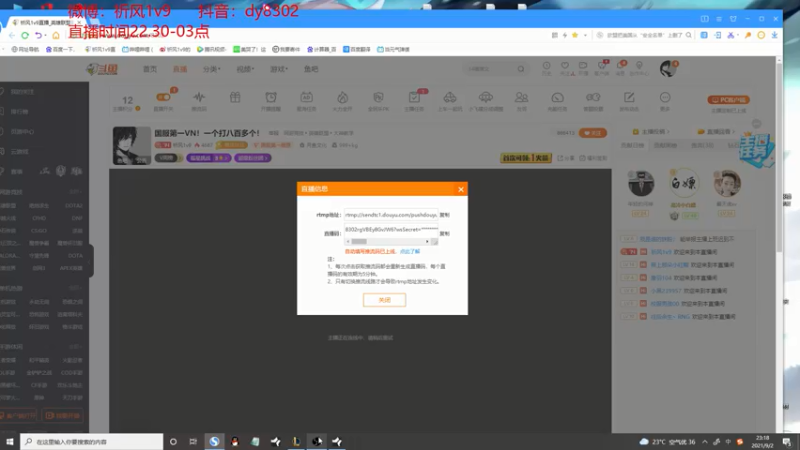Image resolution: width=800 pixels, height=450 pixels.
Task: Expand the 分类 dropdown menu
Action: point(211,69)
